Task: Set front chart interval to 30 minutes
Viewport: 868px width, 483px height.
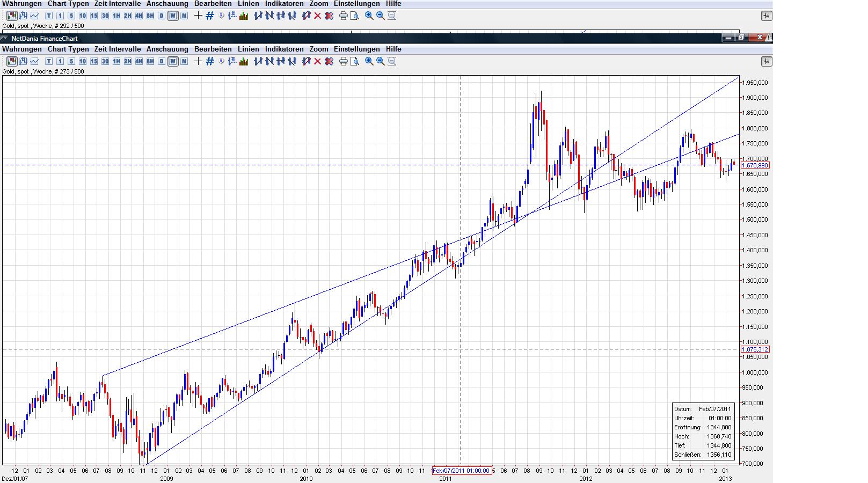Action: pyautogui.click(x=105, y=61)
